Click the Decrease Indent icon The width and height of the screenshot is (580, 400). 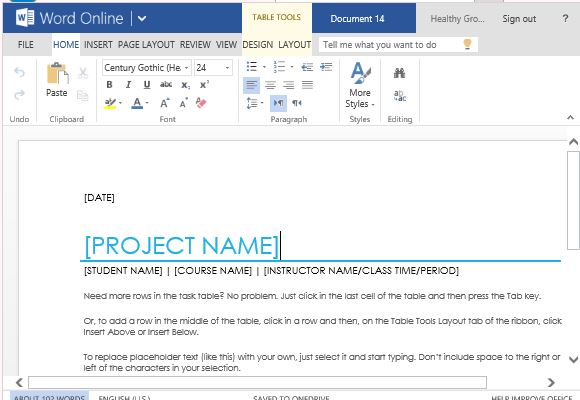(307, 67)
